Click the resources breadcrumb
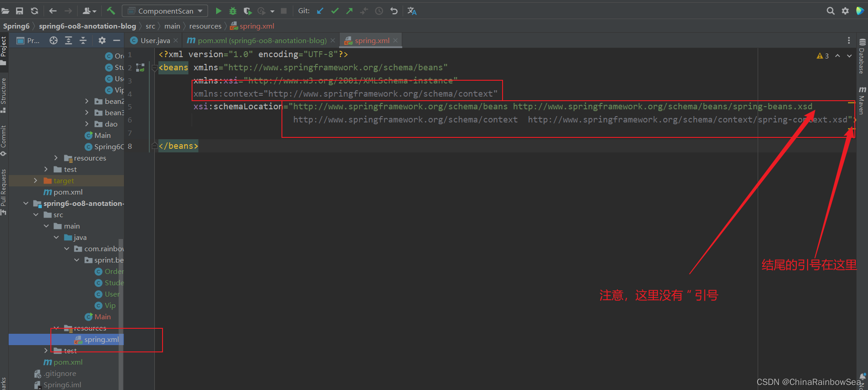 coord(205,26)
